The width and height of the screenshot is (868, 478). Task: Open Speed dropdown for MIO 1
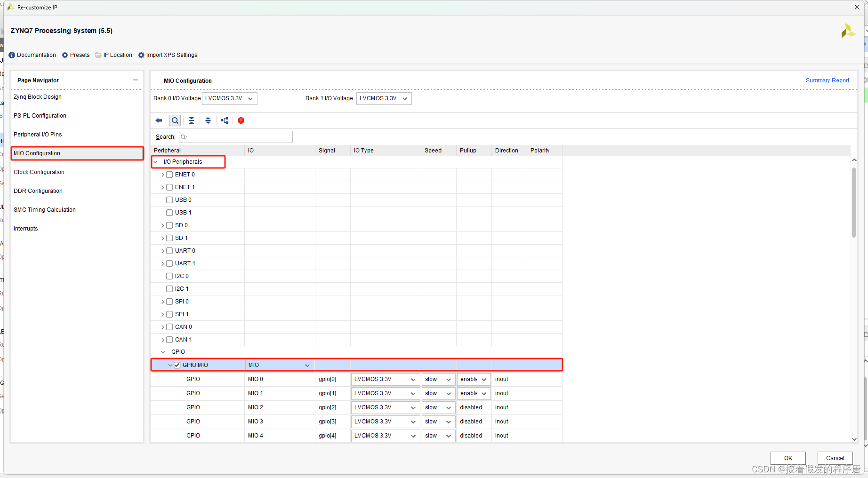coord(438,393)
